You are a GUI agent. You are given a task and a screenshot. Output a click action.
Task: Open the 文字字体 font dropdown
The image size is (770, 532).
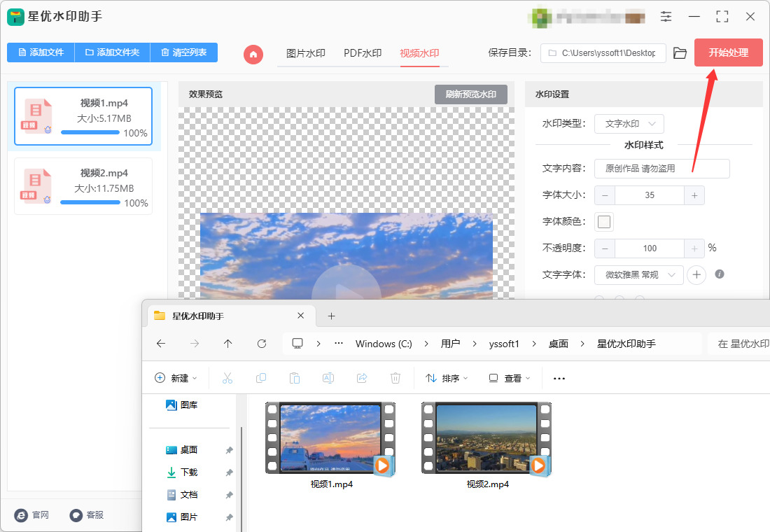click(638, 275)
